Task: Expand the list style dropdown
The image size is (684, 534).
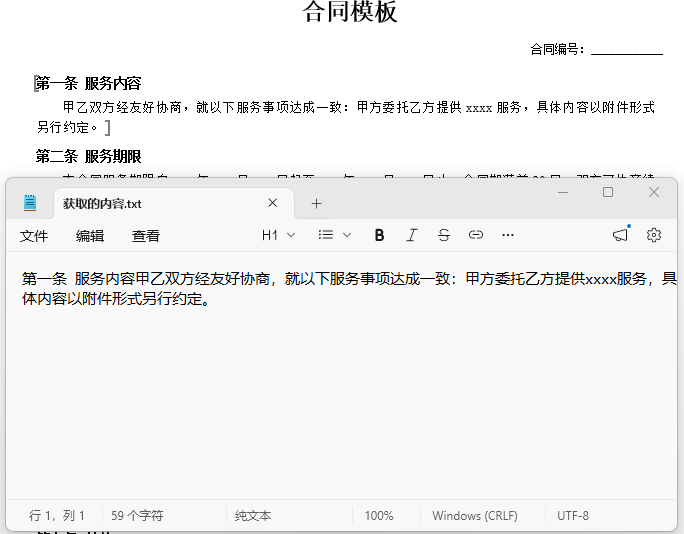Action: coord(335,235)
